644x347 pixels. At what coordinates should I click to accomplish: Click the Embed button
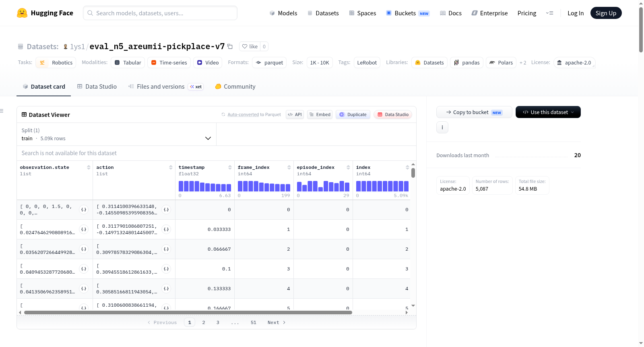click(320, 114)
